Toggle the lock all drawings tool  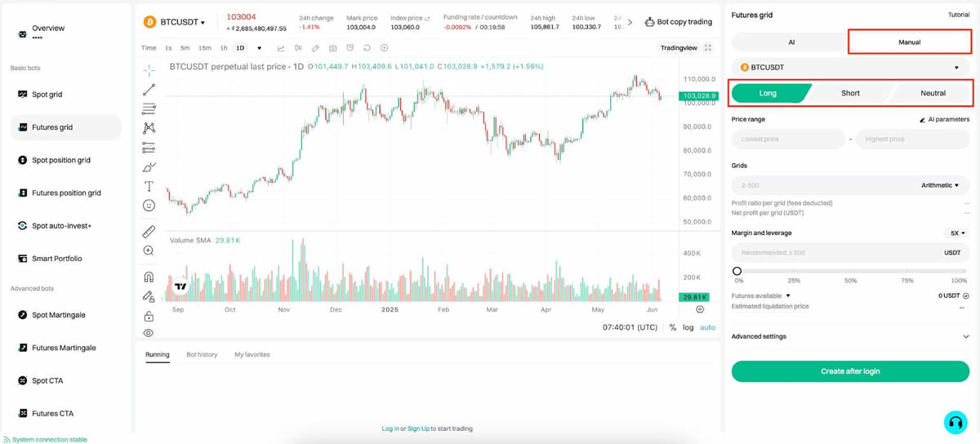149,316
